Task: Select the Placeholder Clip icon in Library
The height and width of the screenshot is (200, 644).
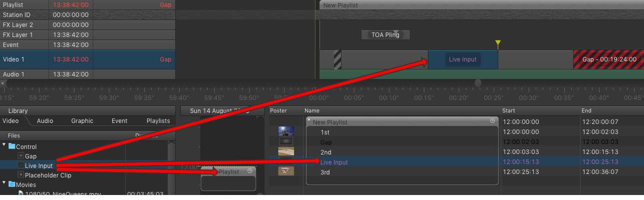Action: click(x=20, y=175)
